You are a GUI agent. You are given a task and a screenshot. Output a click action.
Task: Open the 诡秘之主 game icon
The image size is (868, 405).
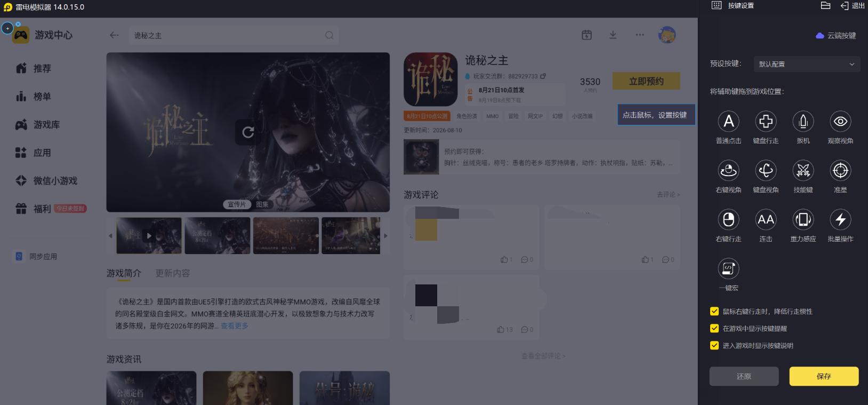(431, 79)
